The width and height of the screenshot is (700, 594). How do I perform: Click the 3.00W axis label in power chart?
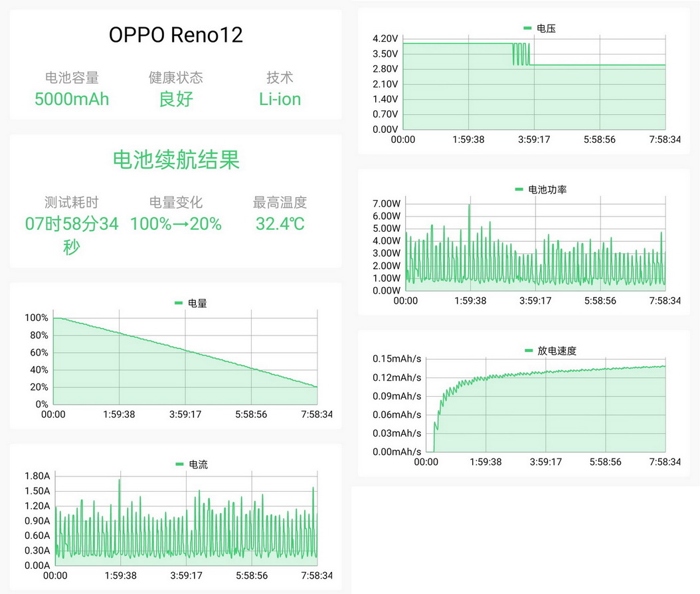pyautogui.click(x=387, y=252)
